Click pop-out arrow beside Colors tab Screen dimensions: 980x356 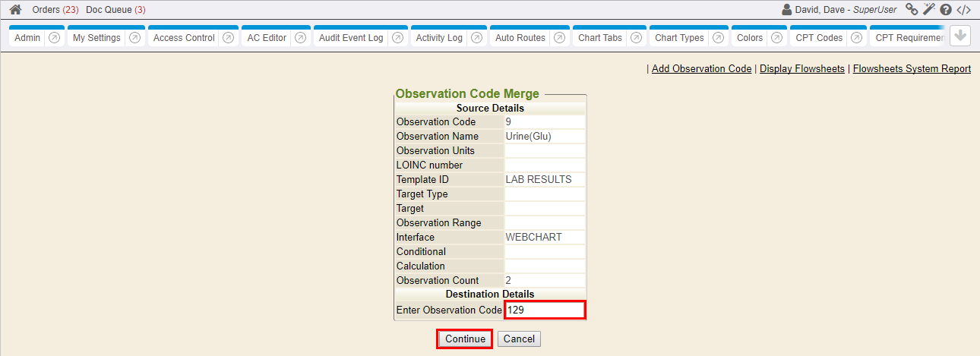click(x=777, y=38)
